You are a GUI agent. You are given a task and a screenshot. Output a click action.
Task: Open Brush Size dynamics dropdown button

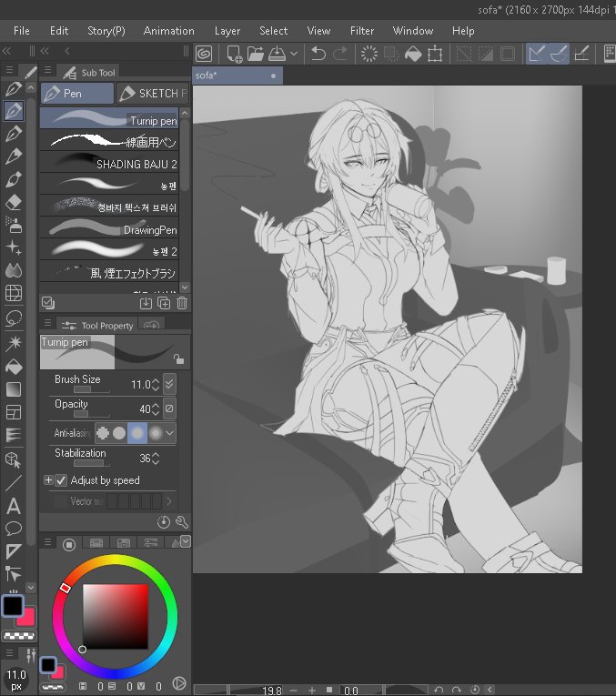[169, 384]
